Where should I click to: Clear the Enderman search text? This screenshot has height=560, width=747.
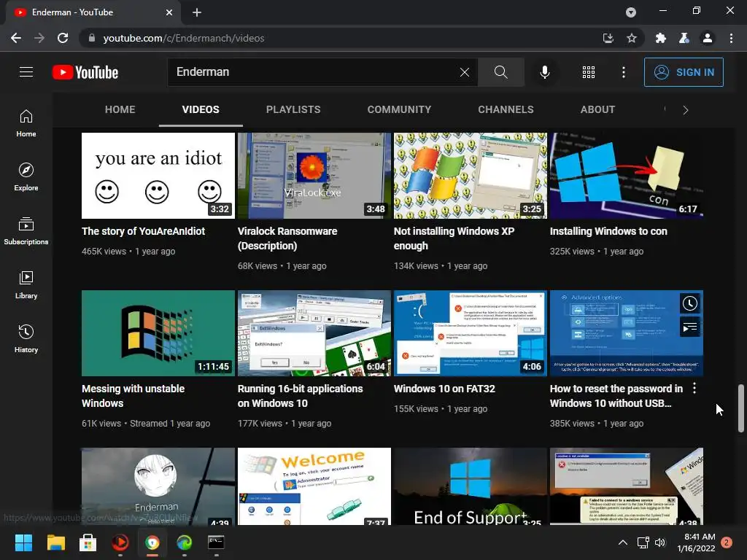tap(465, 72)
